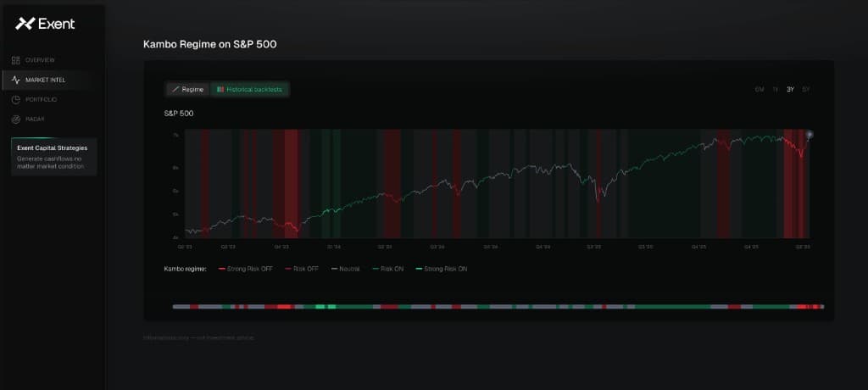The image size is (868, 390).
Task: Click the S&P 500 chart label
Action: [x=179, y=114]
